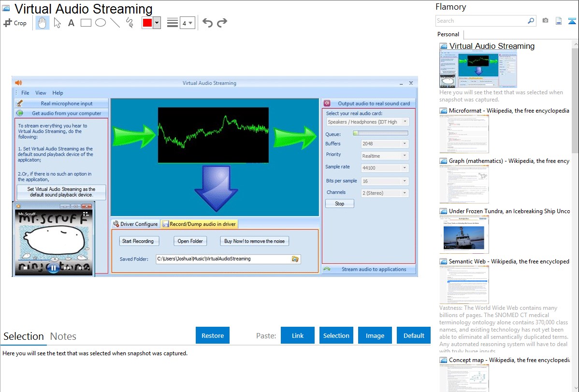Viewport: 579px width, 392px height.
Task: Open the Selection tab above the text pane
Action: click(24, 336)
